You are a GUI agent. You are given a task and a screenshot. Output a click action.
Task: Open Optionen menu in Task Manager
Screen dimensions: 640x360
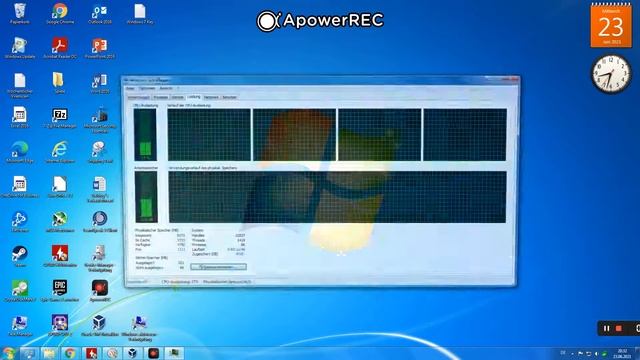[x=147, y=88]
